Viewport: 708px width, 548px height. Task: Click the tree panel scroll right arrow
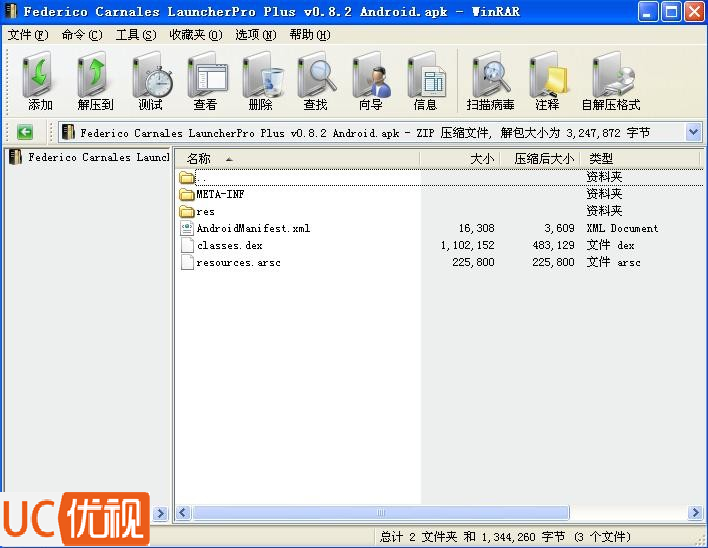click(160, 513)
